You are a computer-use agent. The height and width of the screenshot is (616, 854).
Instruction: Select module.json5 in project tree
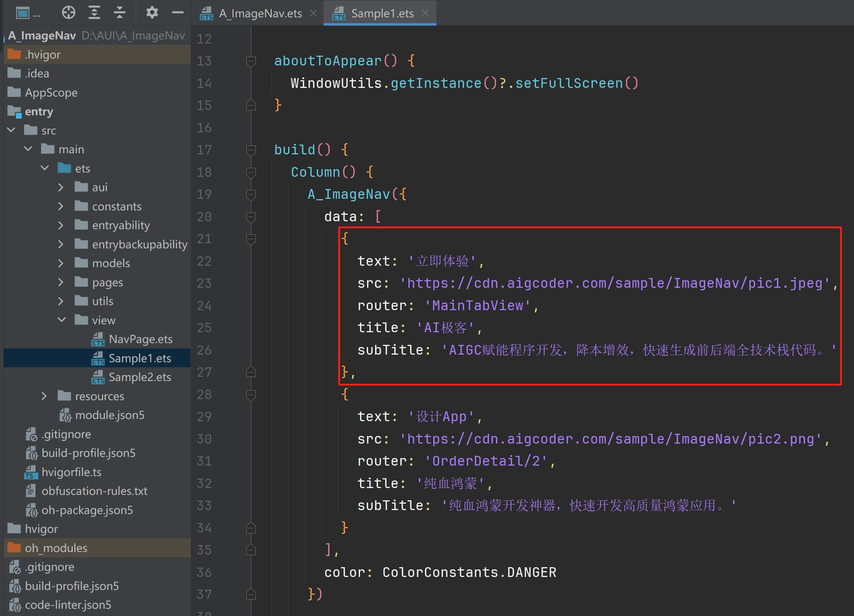(x=110, y=415)
